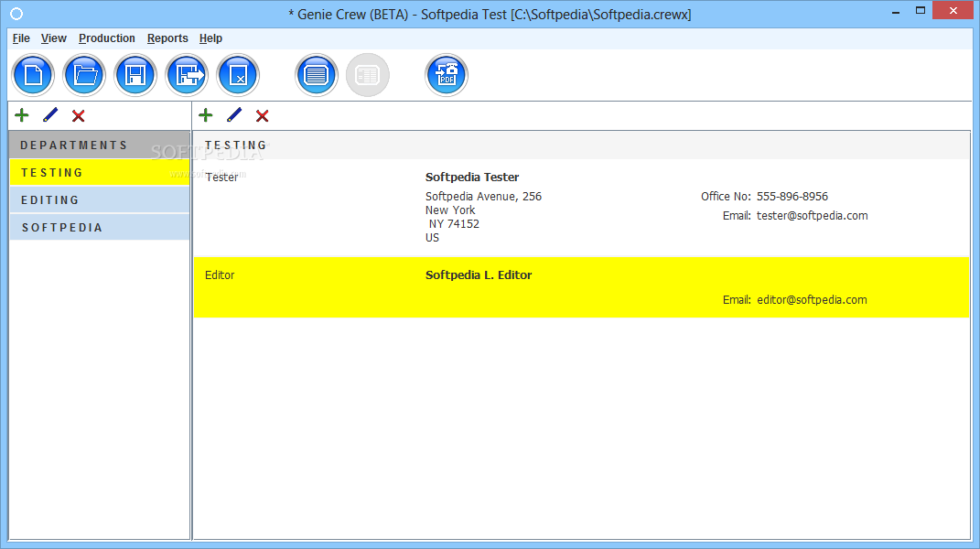Delete selected department with red X

pyautogui.click(x=78, y=115)
